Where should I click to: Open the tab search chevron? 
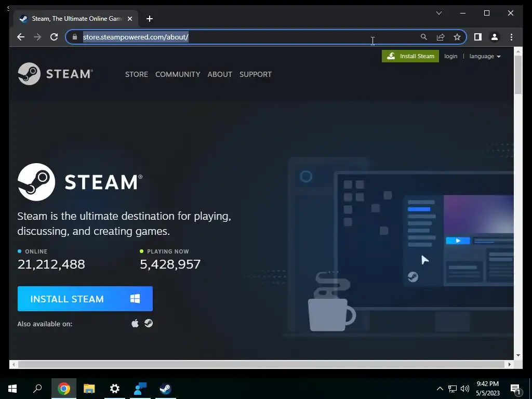(x=438, y=13)
